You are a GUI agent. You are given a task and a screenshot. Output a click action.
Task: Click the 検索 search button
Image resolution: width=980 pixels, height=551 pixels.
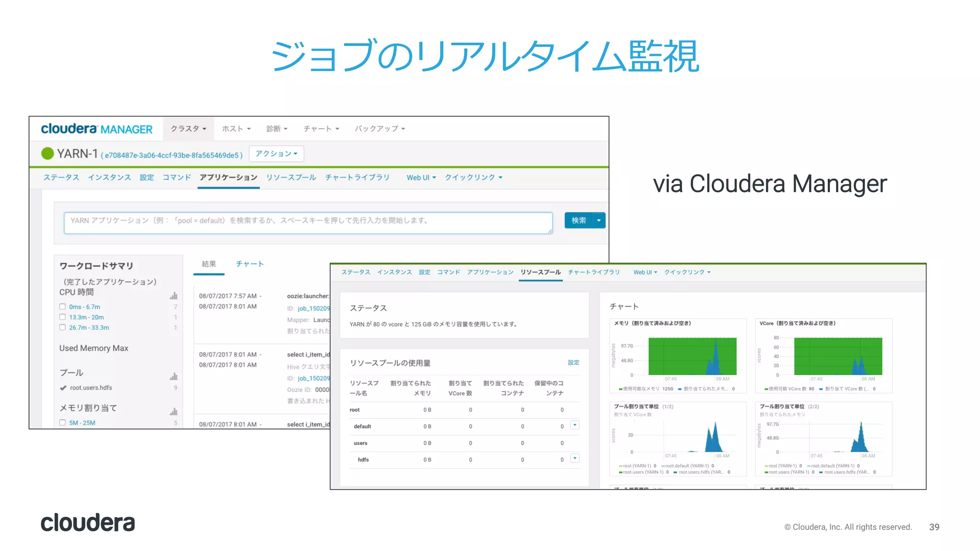(579, 220)
